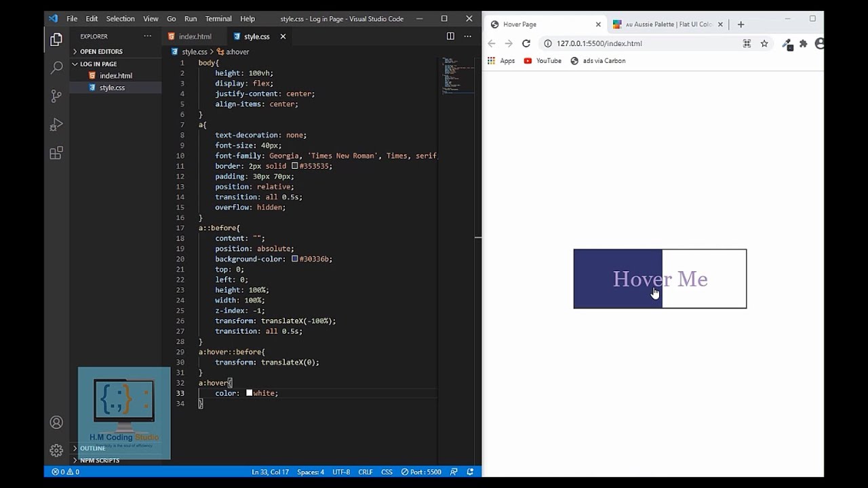
Task: Open the YouTube bookmark
Action: [542, 61]
